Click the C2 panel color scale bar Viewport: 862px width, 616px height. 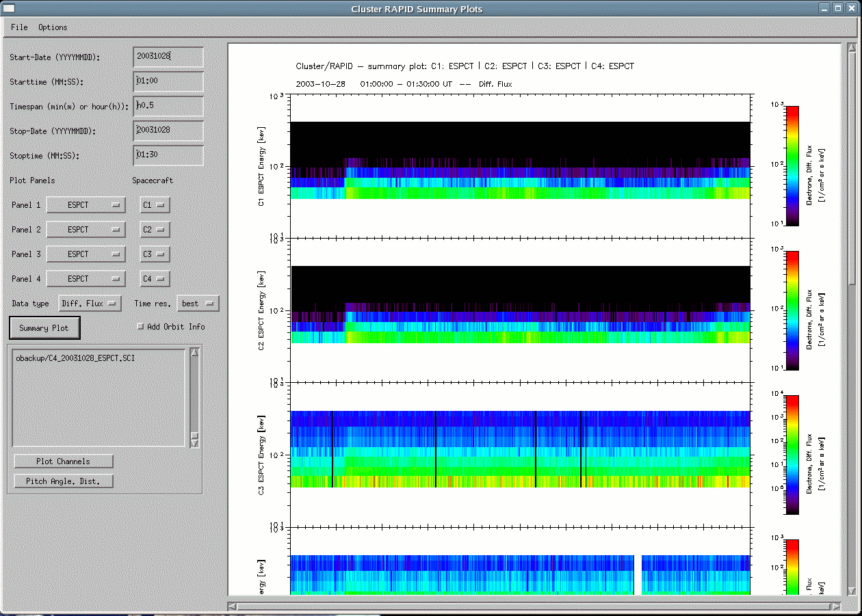click(x=792, y=310)
